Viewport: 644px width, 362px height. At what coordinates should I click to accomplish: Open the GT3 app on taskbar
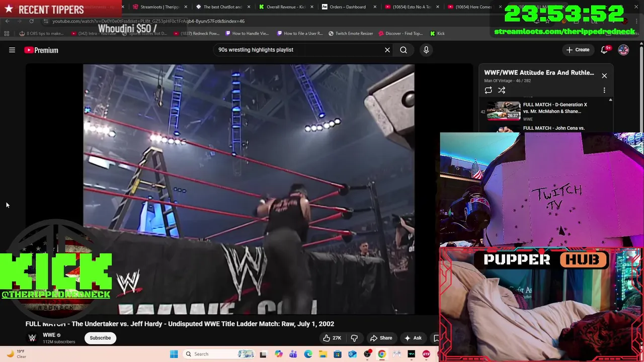pos(426,354)
